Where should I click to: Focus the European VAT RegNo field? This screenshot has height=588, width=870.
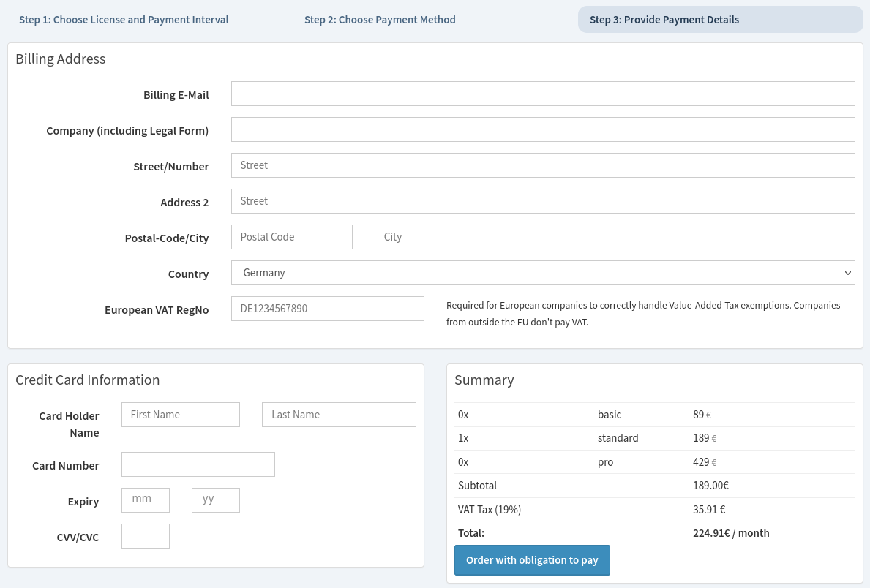point(327,309)
